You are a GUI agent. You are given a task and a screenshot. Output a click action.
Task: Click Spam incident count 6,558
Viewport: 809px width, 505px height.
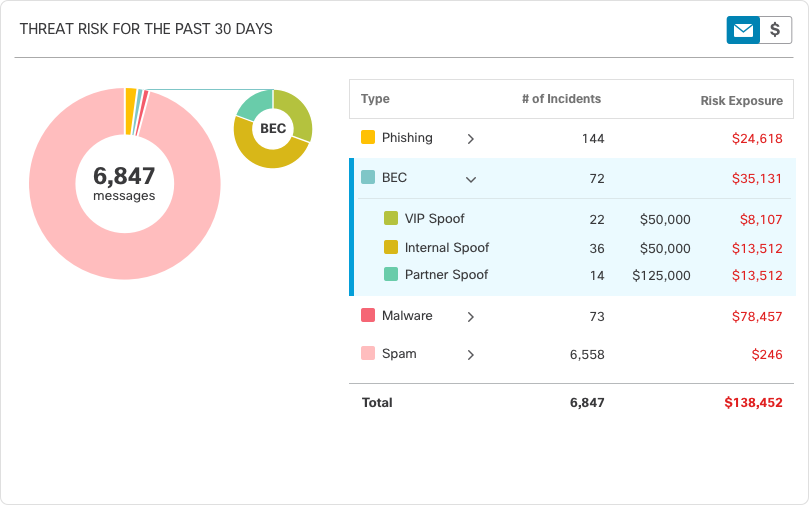tap(587, 355)
